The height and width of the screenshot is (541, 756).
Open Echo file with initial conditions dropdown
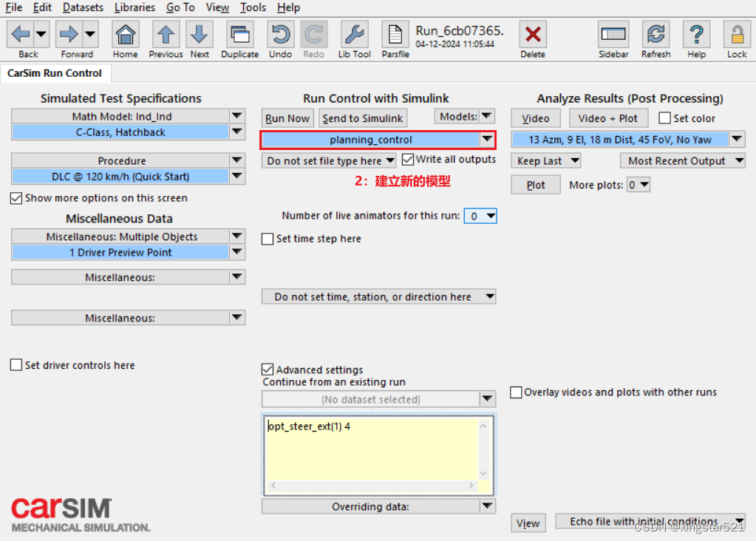coord(650,521)
